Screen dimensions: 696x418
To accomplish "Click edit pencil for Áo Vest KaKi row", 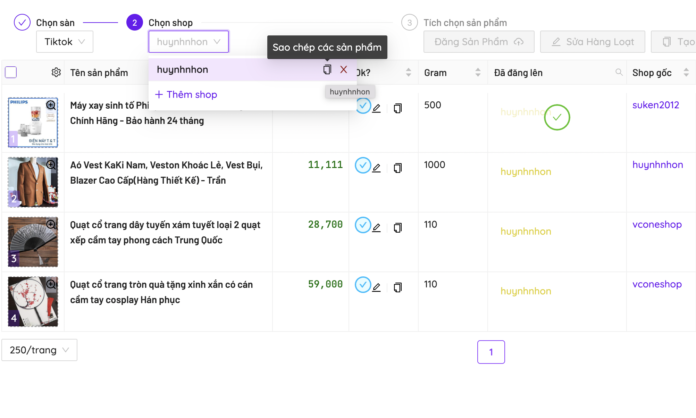I will (x=377, y=168).
